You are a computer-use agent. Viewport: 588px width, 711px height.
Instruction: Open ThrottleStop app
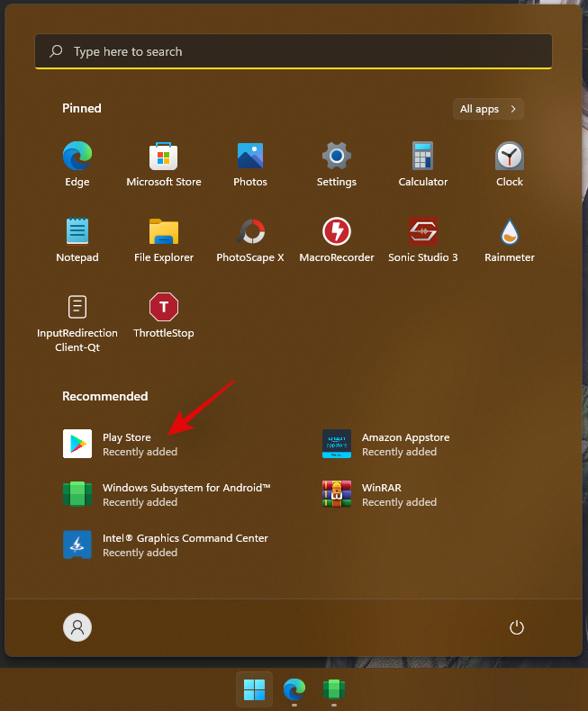(x=164, y=316)
